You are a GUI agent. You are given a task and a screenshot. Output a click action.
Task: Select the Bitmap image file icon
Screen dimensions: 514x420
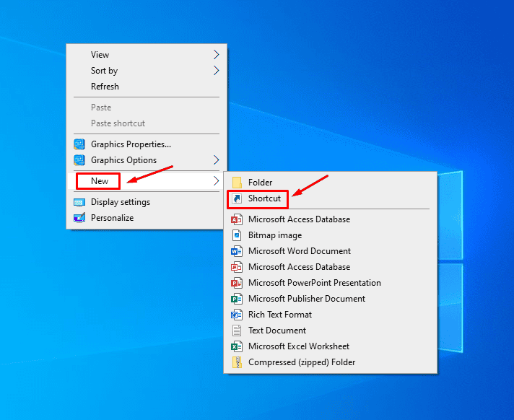point(236,235)
